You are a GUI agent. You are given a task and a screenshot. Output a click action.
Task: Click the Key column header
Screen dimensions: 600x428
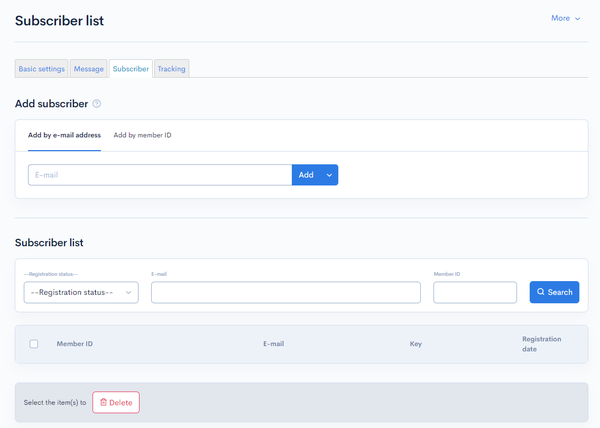pyautogui.click(x=416, y=344)
